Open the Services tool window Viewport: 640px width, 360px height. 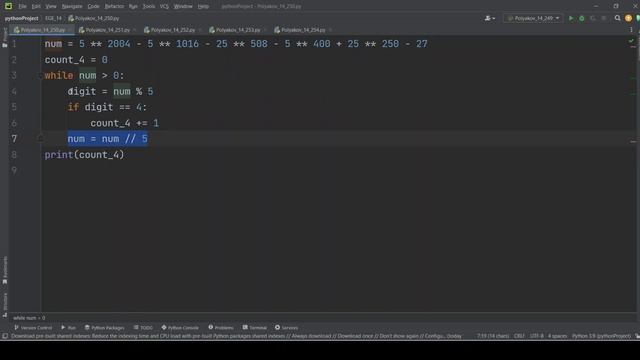tap(287, 328)
